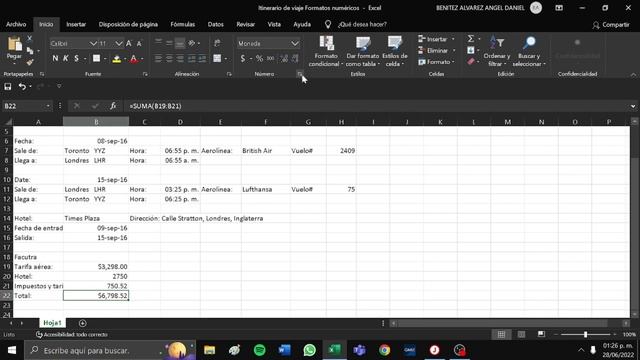Open Dar formato como tabla
The image size is (640, 360).
(362, 51)
